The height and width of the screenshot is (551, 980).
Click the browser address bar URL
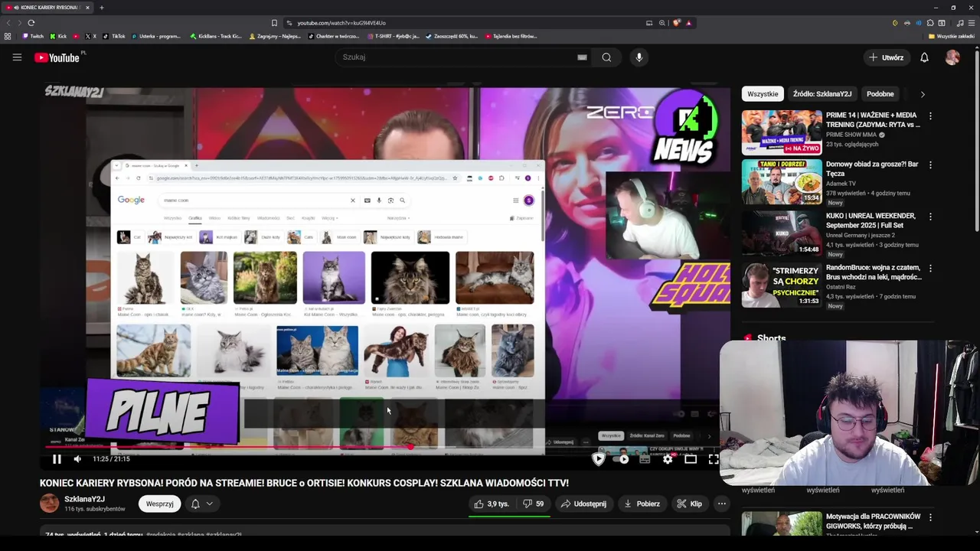pyautogui.click(x=341, y=23)
